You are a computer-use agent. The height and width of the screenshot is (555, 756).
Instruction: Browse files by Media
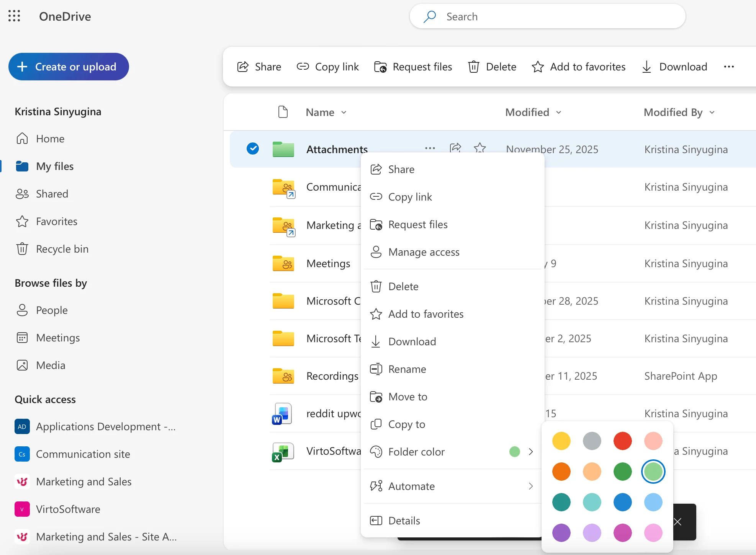tap(41, 365)
